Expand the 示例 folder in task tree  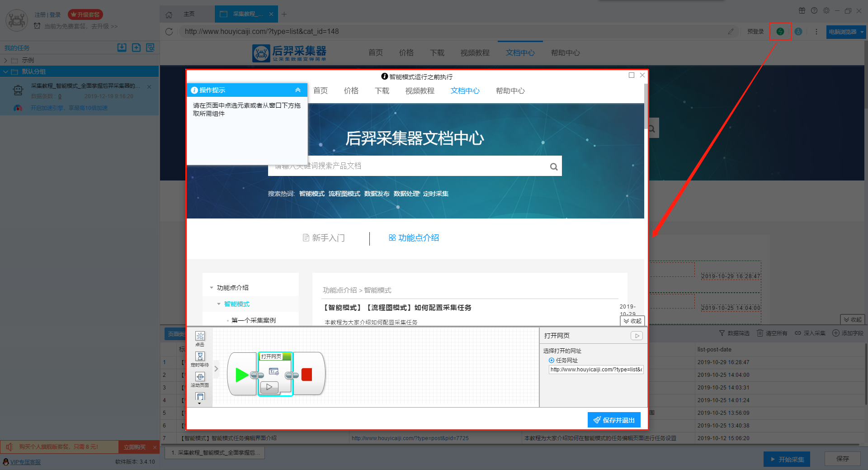pos(5,60)
